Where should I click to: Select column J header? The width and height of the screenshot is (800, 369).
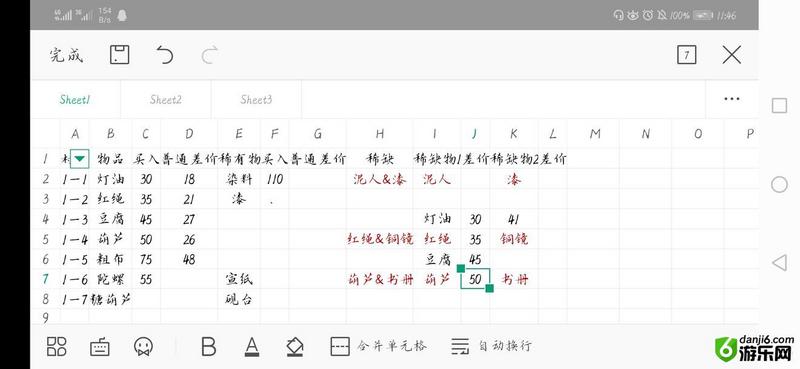[475, 134]
